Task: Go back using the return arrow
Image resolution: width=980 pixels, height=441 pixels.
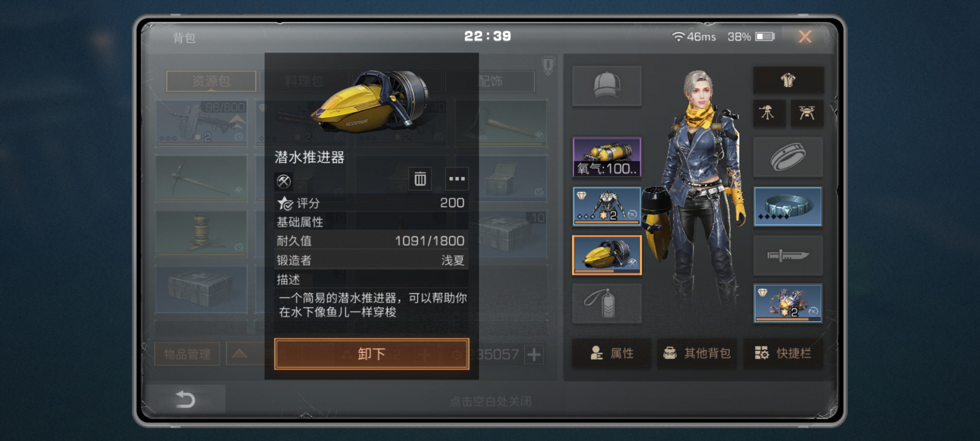Action: coord(185,399)
